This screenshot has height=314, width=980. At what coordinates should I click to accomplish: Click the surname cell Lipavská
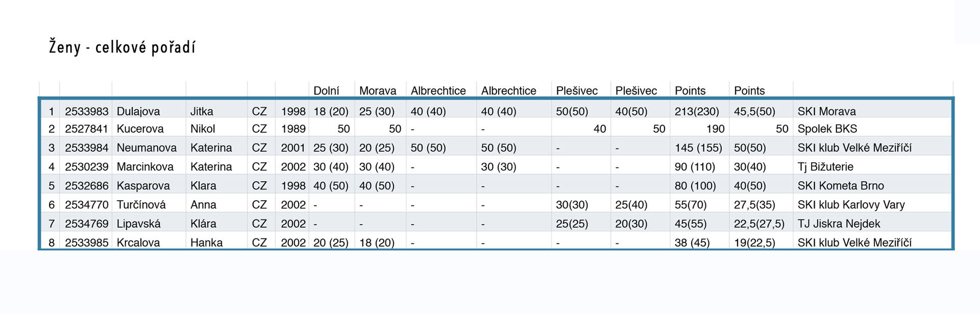click(x=138, y=224)
